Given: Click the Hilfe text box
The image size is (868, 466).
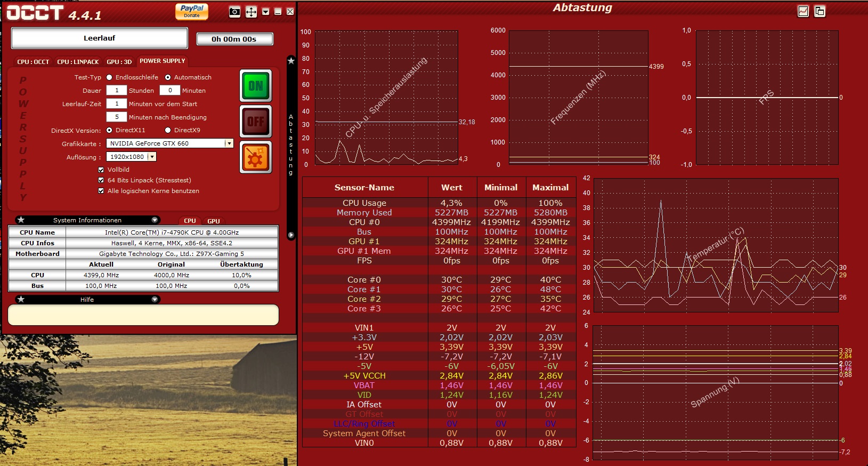Looking at the screenshot, I should [x=143, y=315].
